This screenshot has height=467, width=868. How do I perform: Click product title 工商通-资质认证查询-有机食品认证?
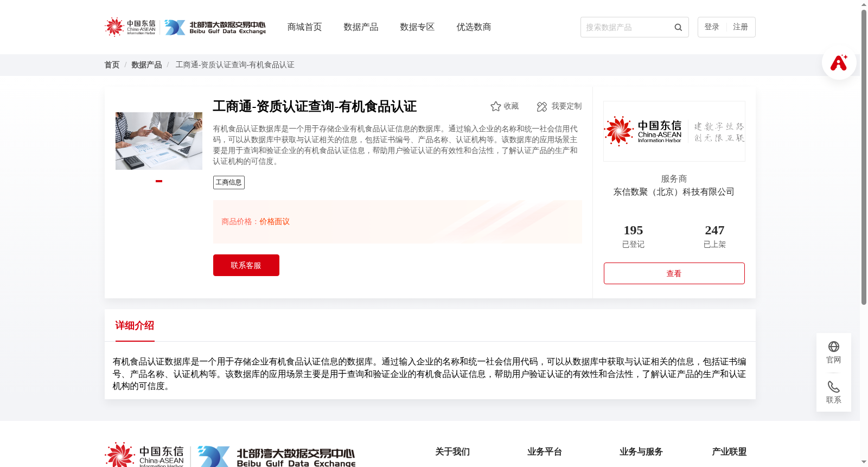click(x=315, y=106)
